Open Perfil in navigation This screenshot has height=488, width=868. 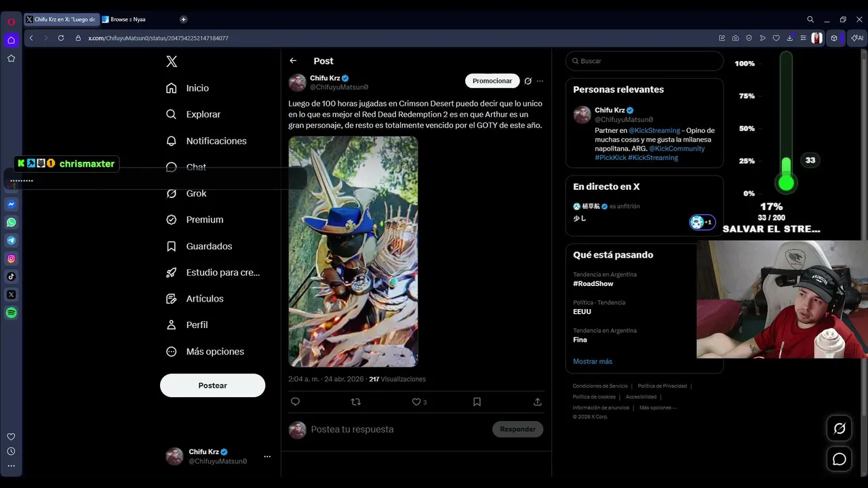point(187,325)
